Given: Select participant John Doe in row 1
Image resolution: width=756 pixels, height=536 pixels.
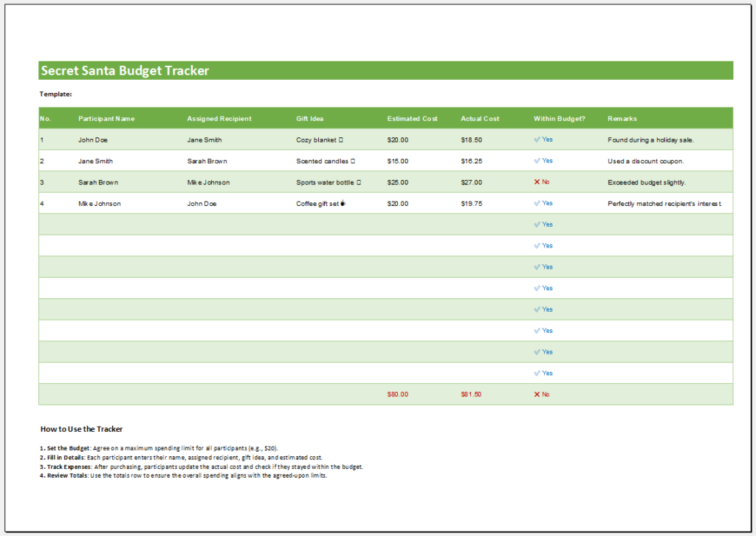Looking at the screenshot, I should pyautogui.click(x=93, y=140).
